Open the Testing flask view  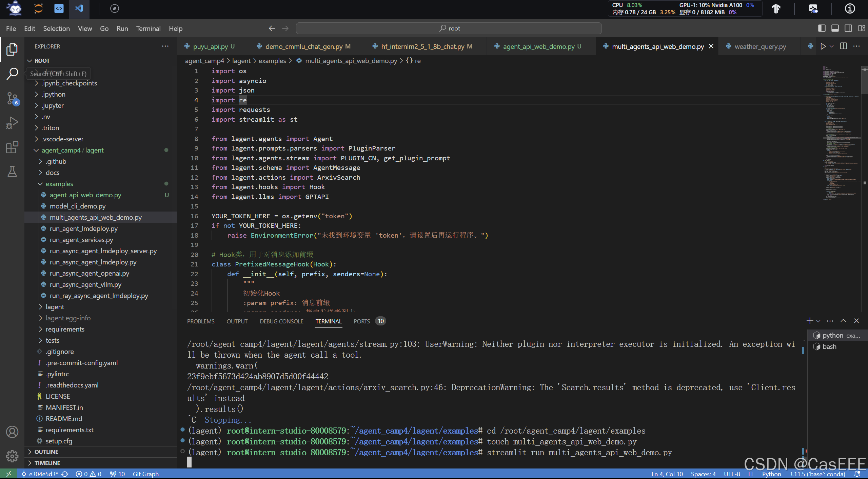(12, 172)
